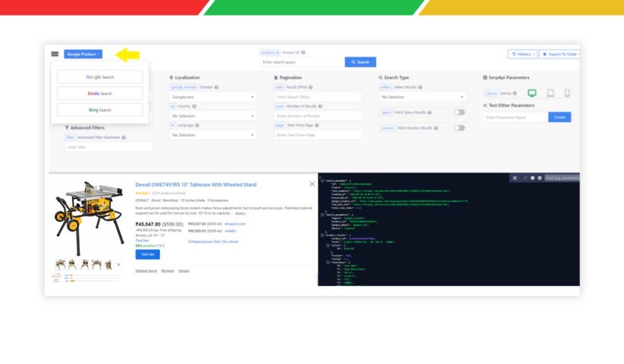
Task: Open the hamburger menu icon
Action: point(55,54)
